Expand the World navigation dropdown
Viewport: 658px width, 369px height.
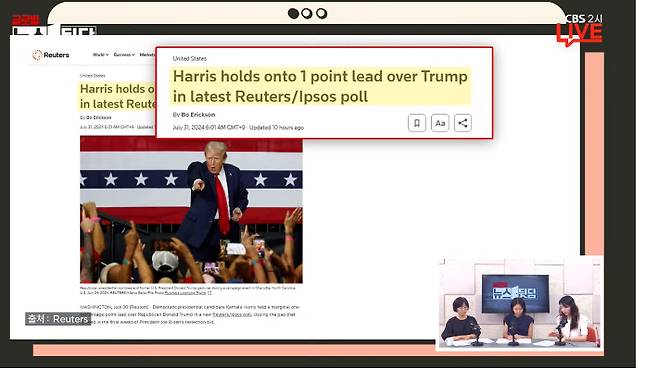point(101,55)
